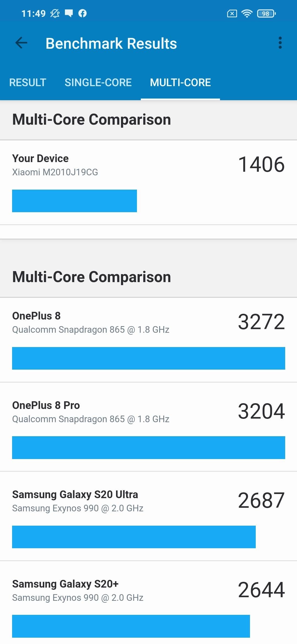This screenshot has height=644, width=297.
Task: Tap the Wi-Fi status icon
Action: pos(247,13)
